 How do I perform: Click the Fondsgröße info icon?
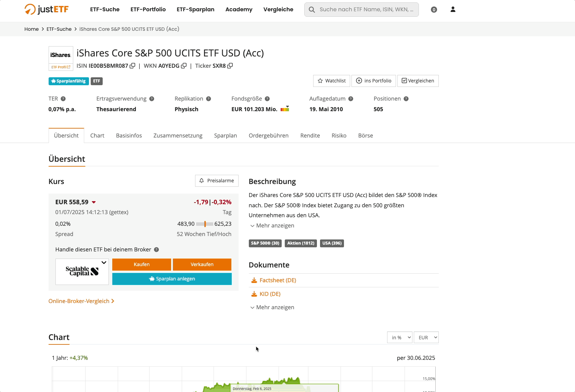tap(267, 99)
